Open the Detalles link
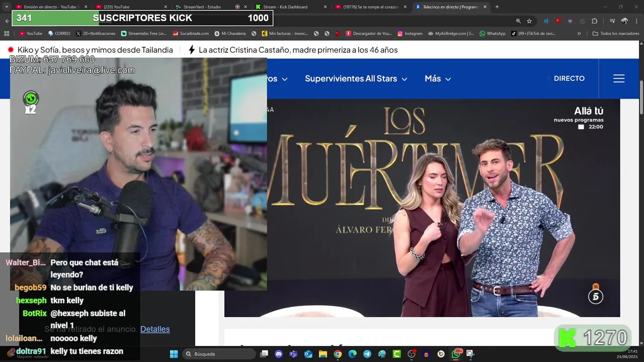The width and height of the screenshot is (644, 362). coord(155,329)
